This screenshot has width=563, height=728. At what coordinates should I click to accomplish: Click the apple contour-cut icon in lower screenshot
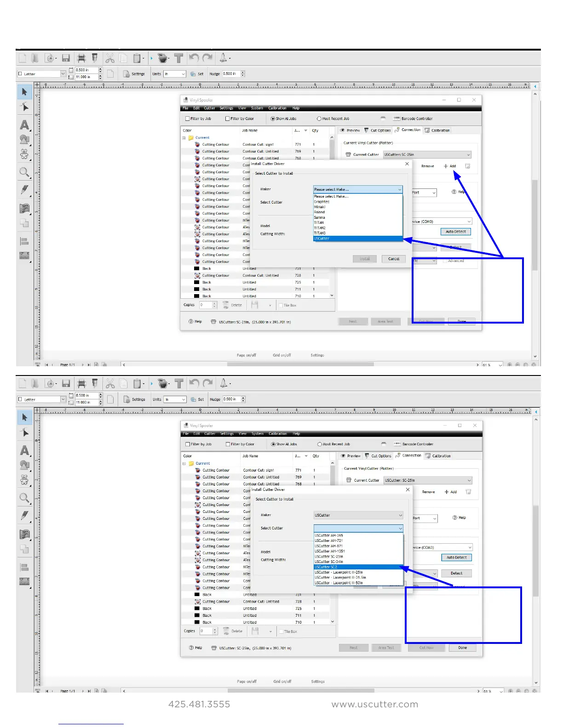pos(163,383)
